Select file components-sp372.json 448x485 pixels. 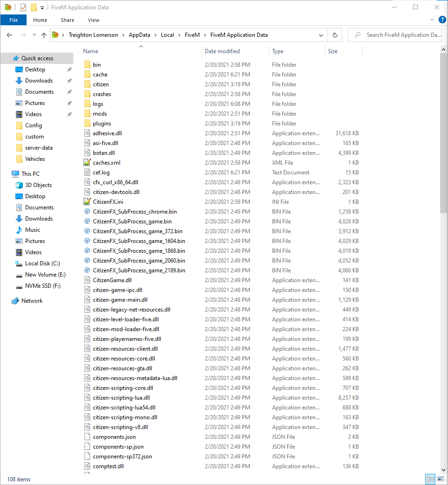coord(122,457)
